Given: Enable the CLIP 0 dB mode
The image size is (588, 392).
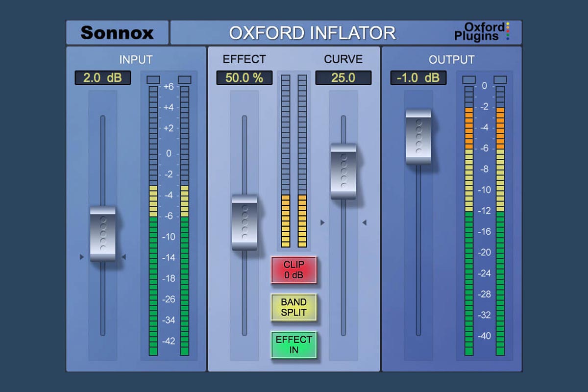Looking at the screenshot, I should 294,270.
